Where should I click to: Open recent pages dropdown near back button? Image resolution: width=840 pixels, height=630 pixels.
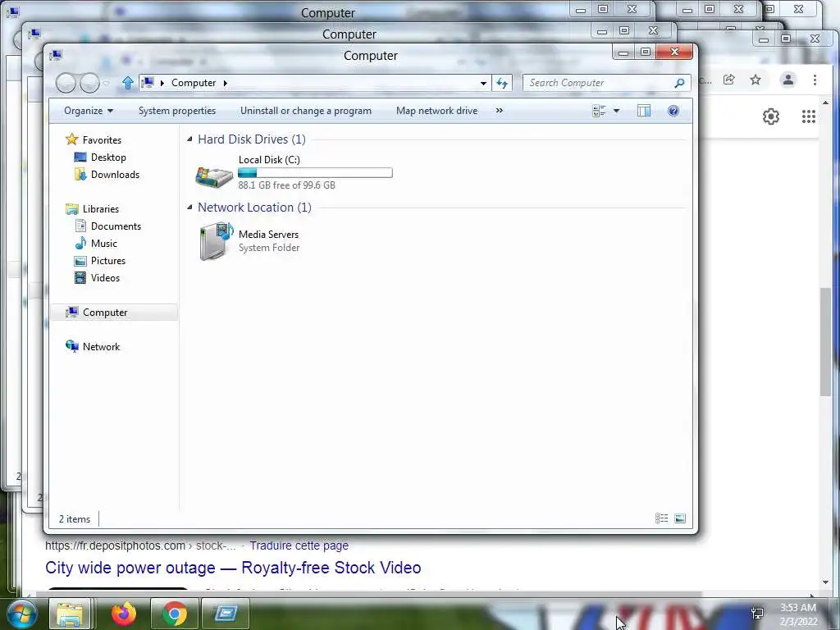click(106, 83)
